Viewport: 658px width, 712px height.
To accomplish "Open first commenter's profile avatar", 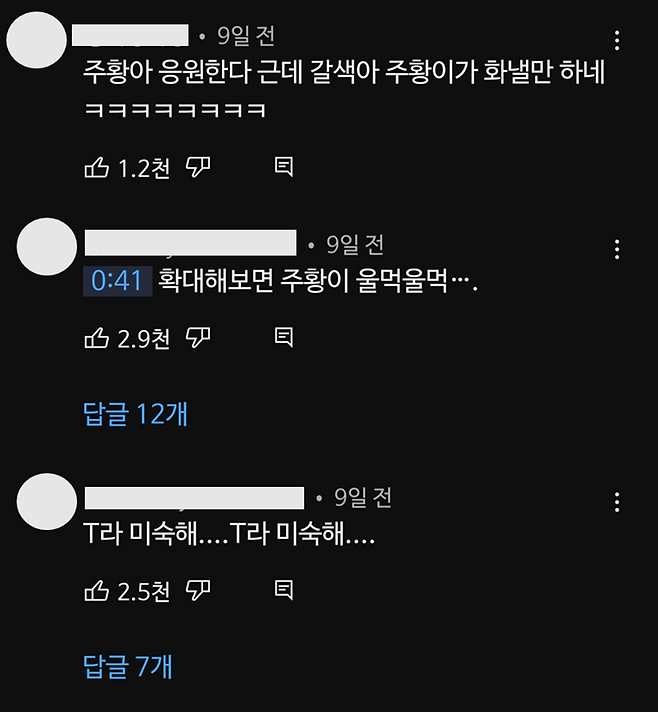I will (x=36, y=40).
